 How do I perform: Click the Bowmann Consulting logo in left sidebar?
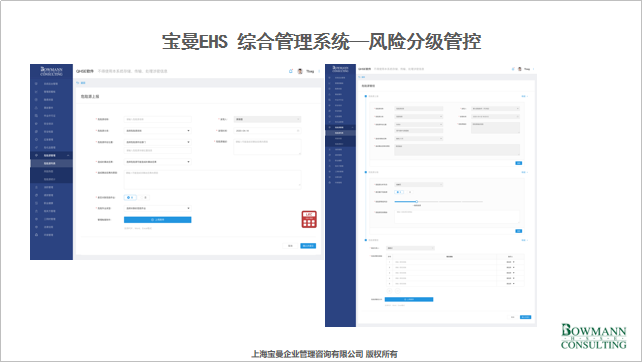[51, 71]
